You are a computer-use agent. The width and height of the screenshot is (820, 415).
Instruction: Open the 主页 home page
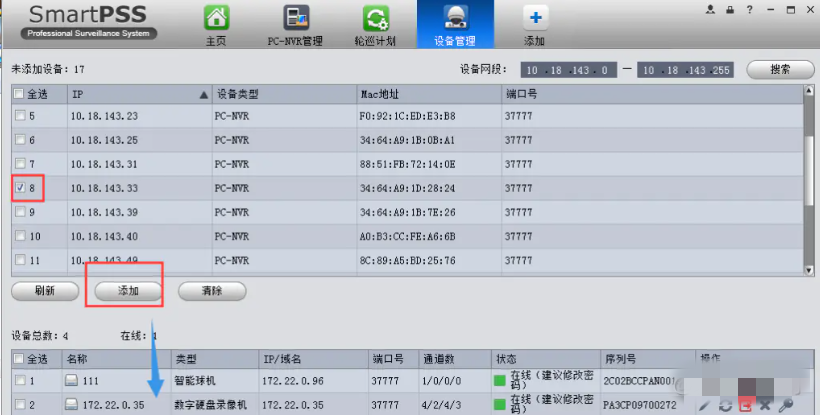tap(216, 25)
